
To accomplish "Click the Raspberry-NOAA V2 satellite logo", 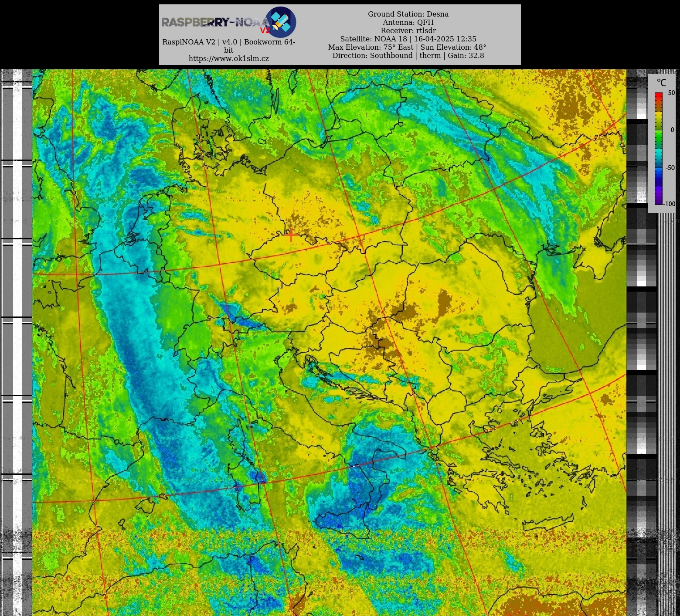I will (229, 22).
